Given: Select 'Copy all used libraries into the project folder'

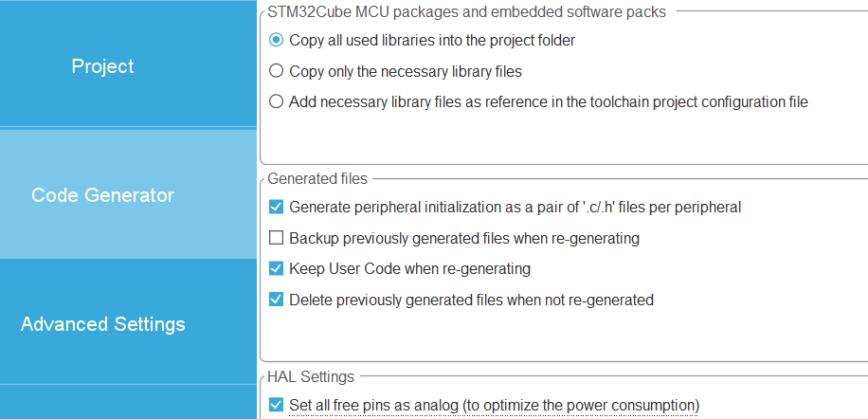Looking at the screenshot, I should pos(277,41).
